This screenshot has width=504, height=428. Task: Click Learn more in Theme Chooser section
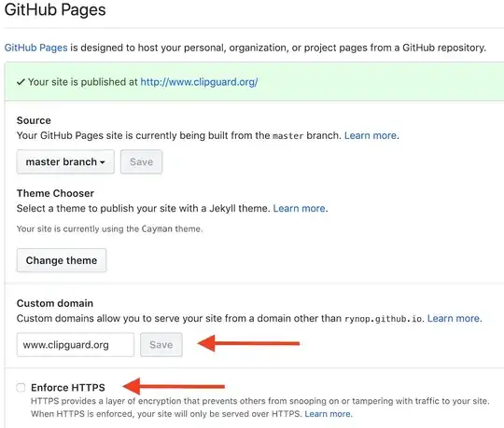300,208
